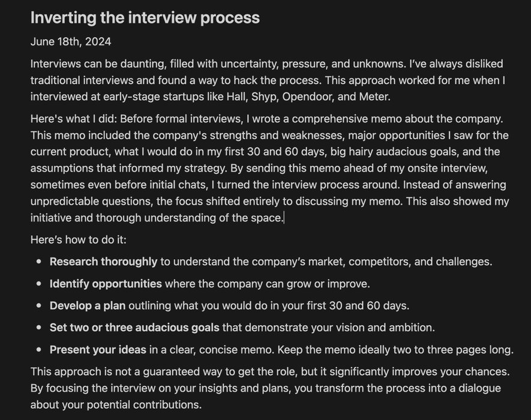Screen dimensions: 531x420
Task: Click the bold text "Research thoroughly"
Action: tap(103, 262)
